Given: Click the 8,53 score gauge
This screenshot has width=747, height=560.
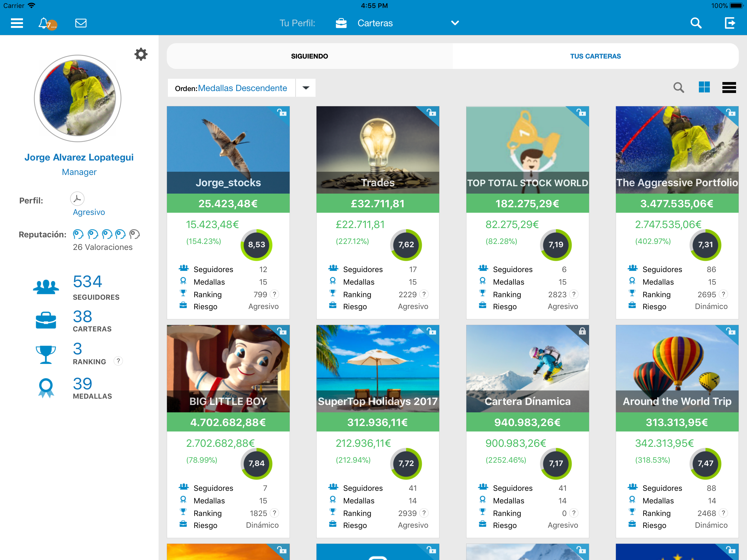Looking at the screenshot, I should (x=256, y=245).
